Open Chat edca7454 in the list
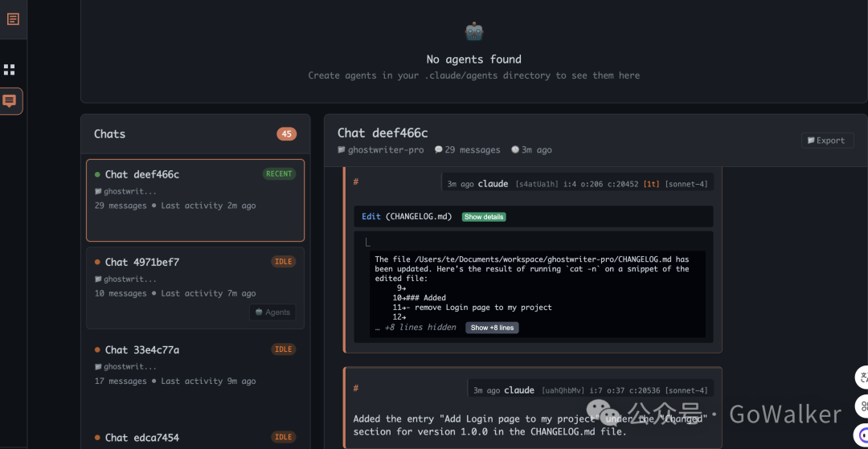 pyautogui.click(x=195, y=437)
